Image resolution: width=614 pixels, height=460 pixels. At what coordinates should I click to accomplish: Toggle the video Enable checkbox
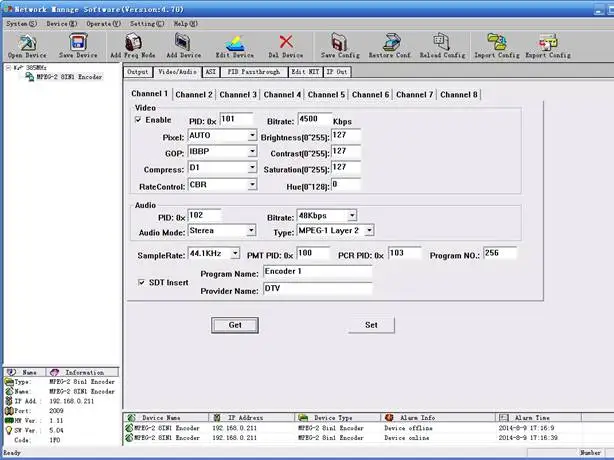pyautogui.click(x=139, y=120)
